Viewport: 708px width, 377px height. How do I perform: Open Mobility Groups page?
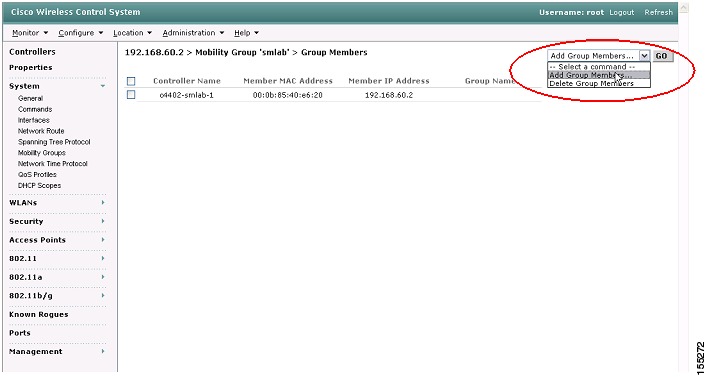tap(42, 153)
